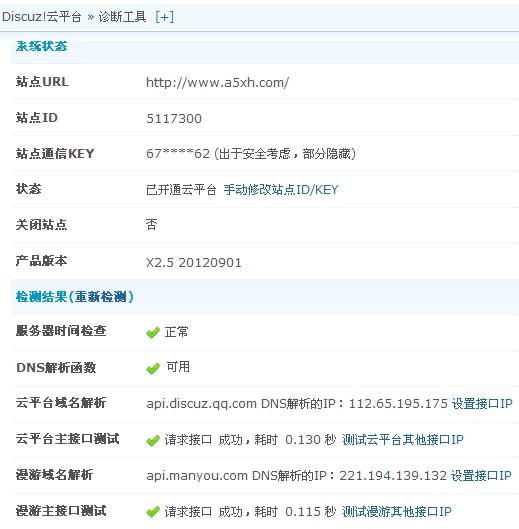The height and width of the screenshot is (529, 519).
Task: Click the 服务器时间检查 row label
Action: [x=61, y=331]
